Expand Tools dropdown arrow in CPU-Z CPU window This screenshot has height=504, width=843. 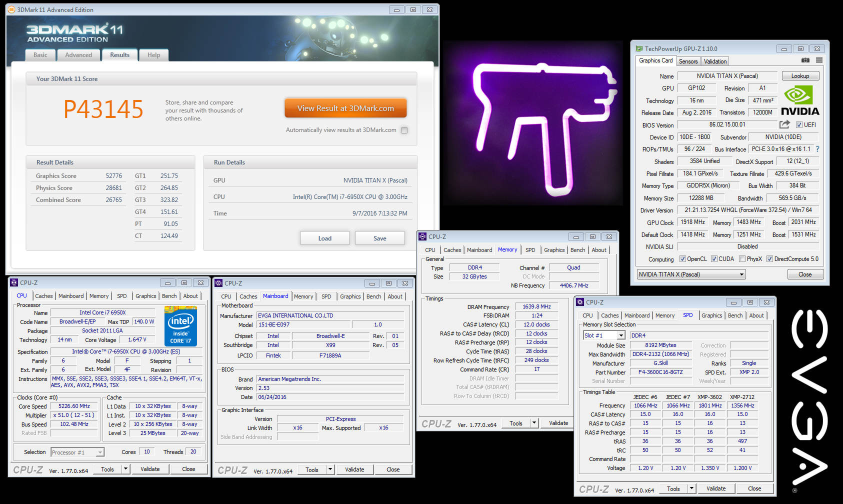click(126, 469)
